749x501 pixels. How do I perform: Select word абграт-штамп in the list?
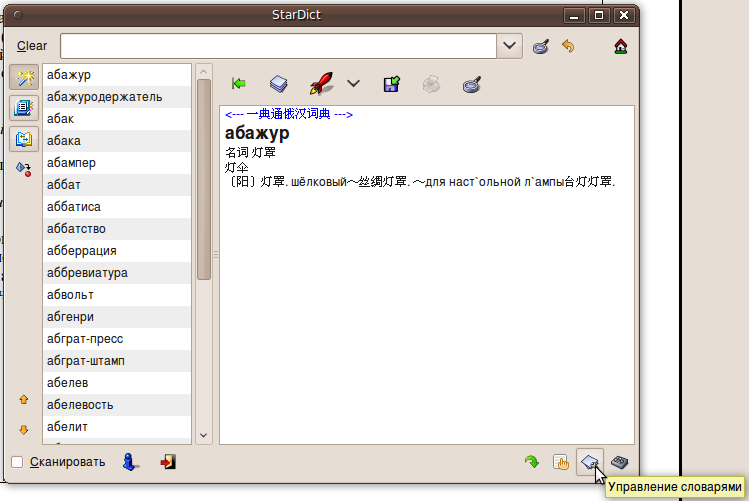(x=117, y=361)
